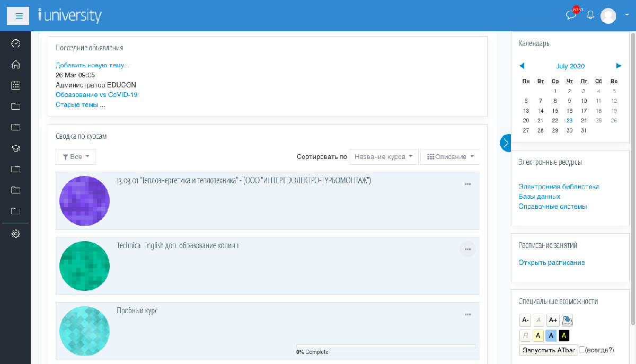Open the settings gear in sidebar
This screenshot has height=364, width=636.
[15, 234]
